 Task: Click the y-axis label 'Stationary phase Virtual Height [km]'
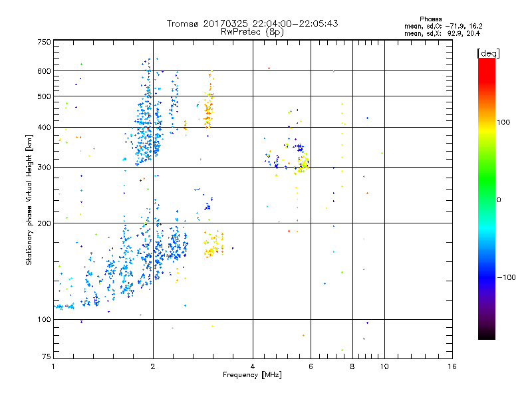coord(29,199)
